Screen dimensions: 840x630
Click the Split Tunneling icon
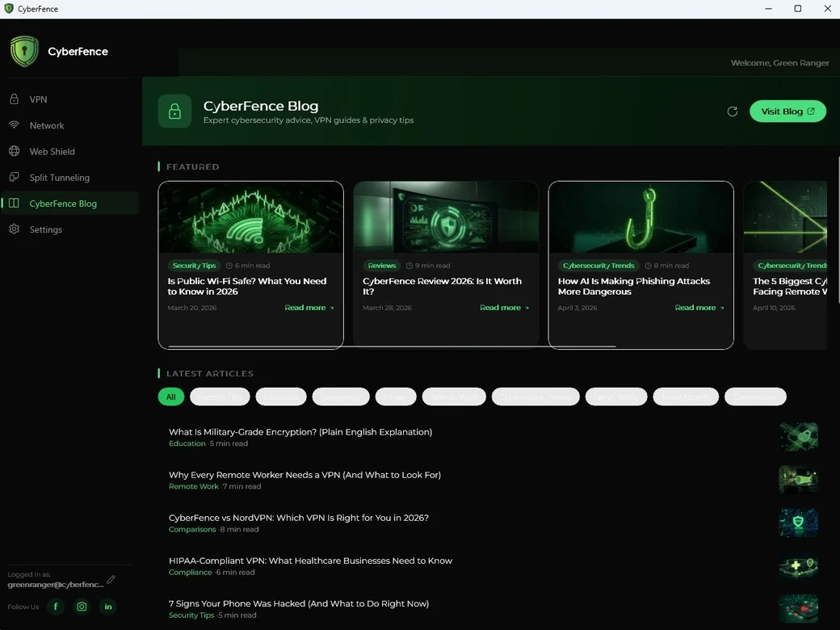[15, 177]
